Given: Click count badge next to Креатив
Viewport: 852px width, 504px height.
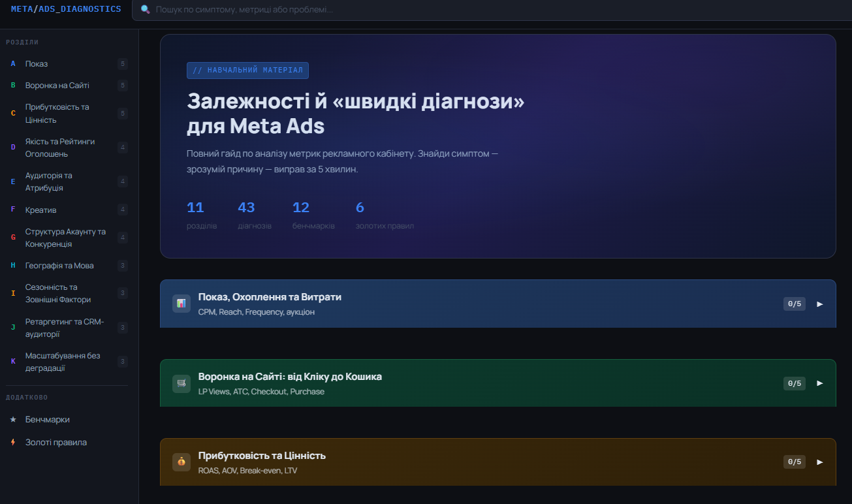Looking at the screenshot, I should [x=123, y=210].
